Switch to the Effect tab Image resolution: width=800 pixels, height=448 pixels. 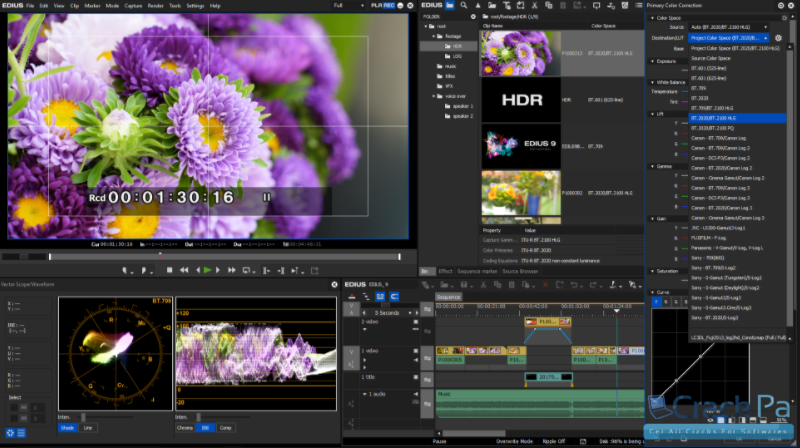(x=445, y=271)
